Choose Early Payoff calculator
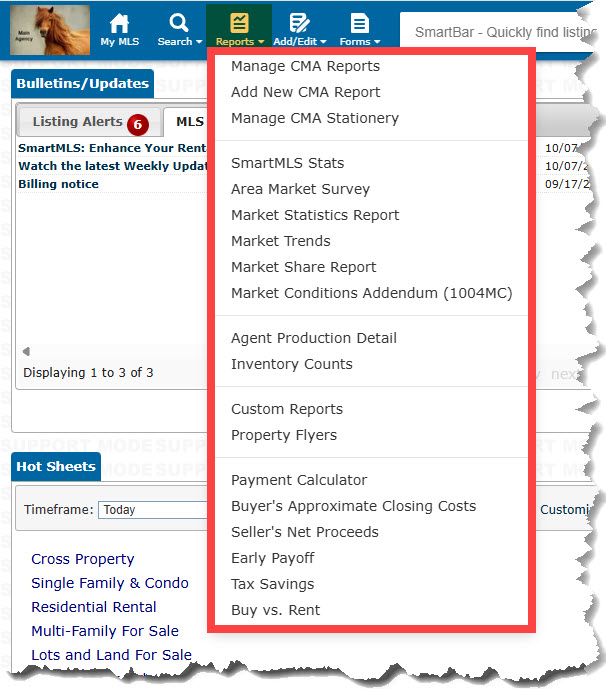The height and width of the screenshot is (689, 606). click(x=272, y=558)
